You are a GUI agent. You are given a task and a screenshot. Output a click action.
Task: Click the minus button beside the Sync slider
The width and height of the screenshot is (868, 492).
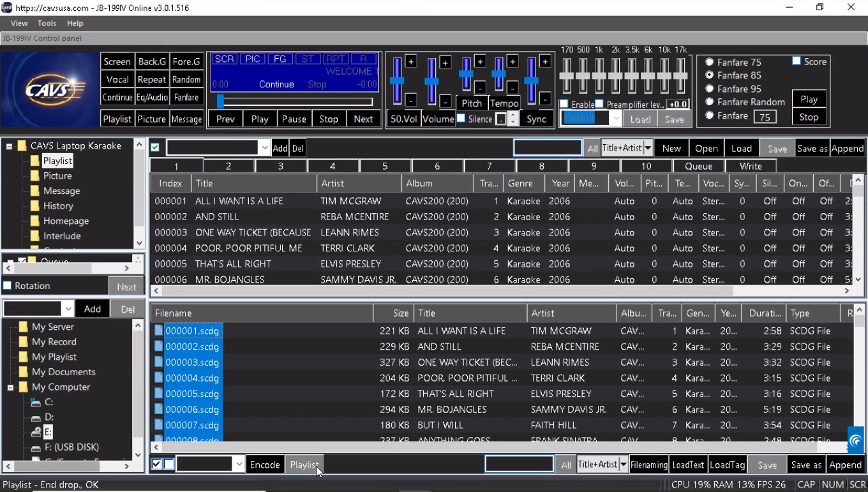(x=544, y=99)
